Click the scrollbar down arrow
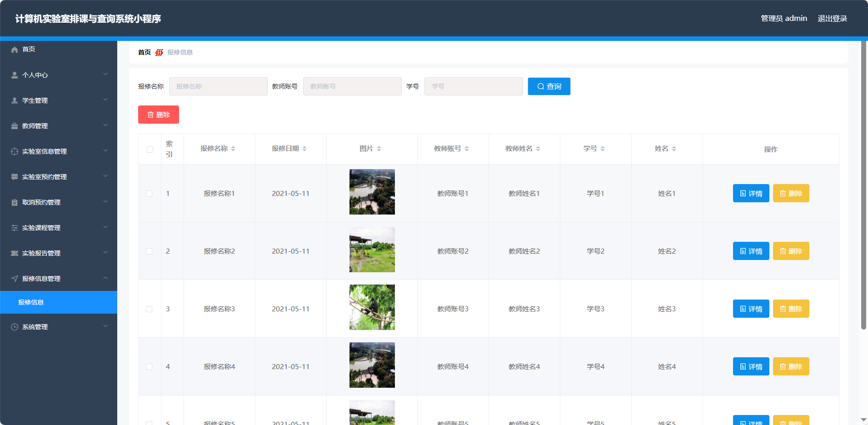 coord(863,420)
